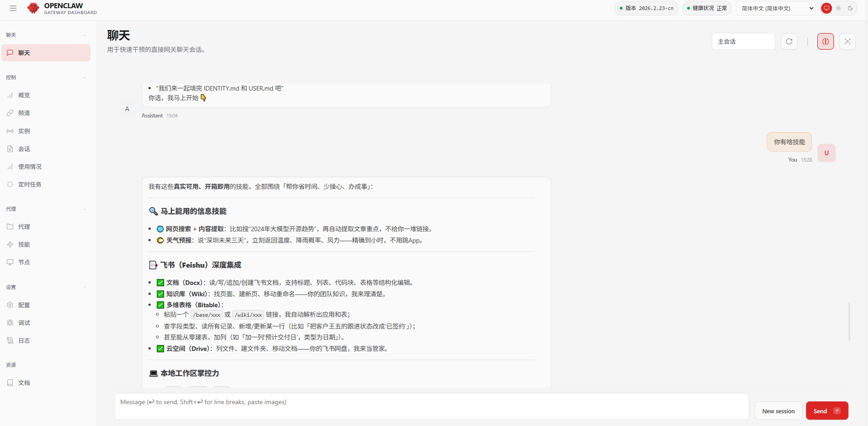Click the focus/fullscreen crosshair icon

(848, 41)
